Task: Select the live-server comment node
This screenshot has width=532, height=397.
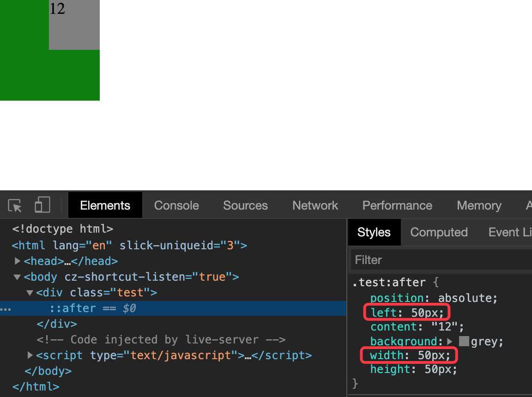Action: coord(161,340)
